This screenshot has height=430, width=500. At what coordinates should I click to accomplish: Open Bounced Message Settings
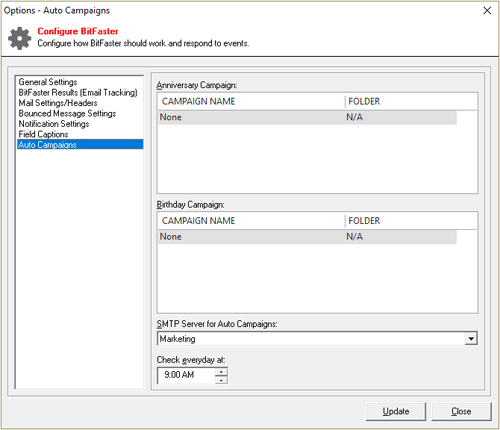(x=67, y=113)
